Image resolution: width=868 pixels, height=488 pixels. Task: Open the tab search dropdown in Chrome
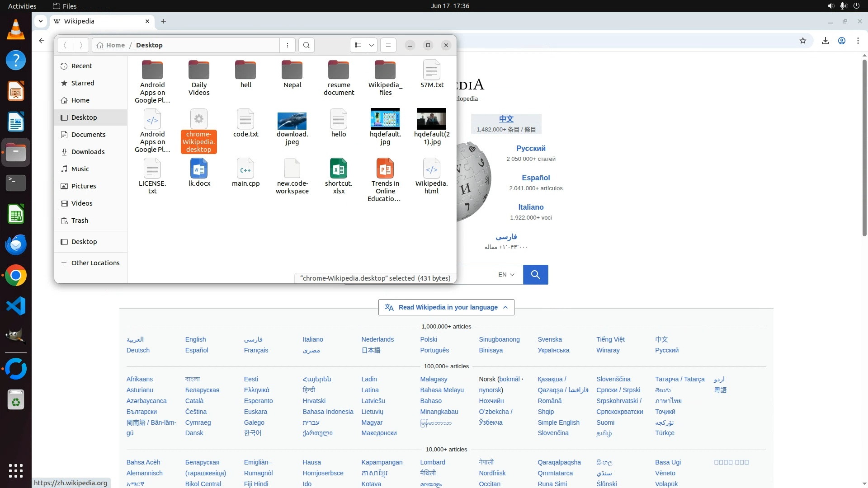click(41, 21)
